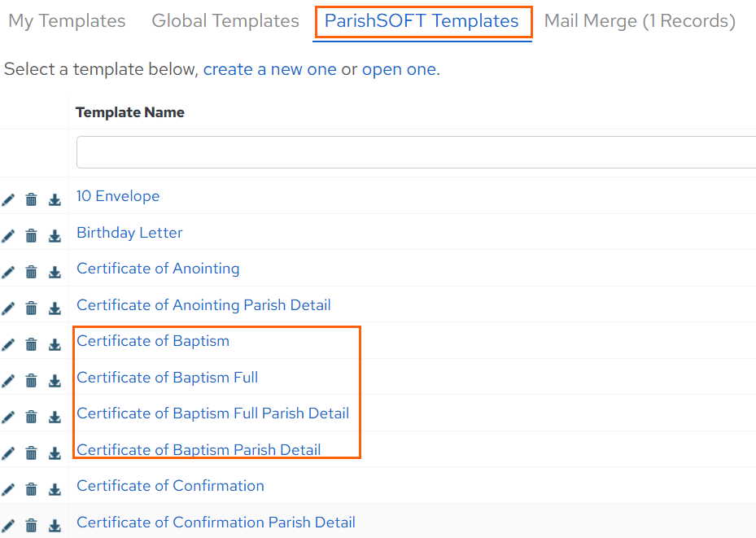
Task: Edit the Certificate of Confirmation template
Action: tap(8, 489)
